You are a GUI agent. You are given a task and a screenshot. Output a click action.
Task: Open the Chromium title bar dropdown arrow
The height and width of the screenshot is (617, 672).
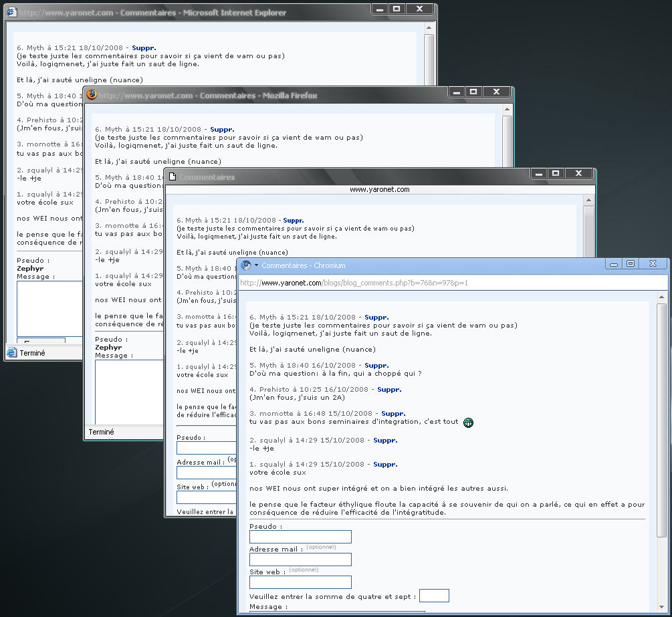click(x=256, y=265)
